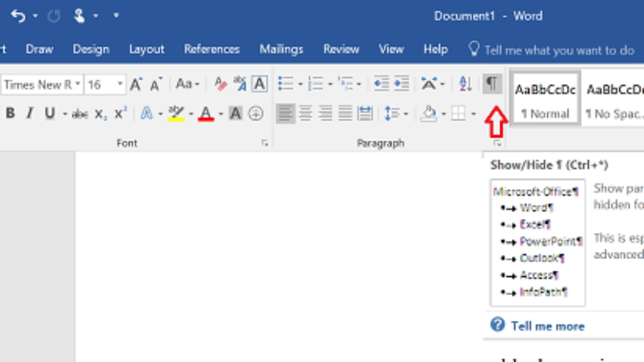Apply the red font color
The width and height of the screenshot is (644, 362).
click(x=206, y=114)
